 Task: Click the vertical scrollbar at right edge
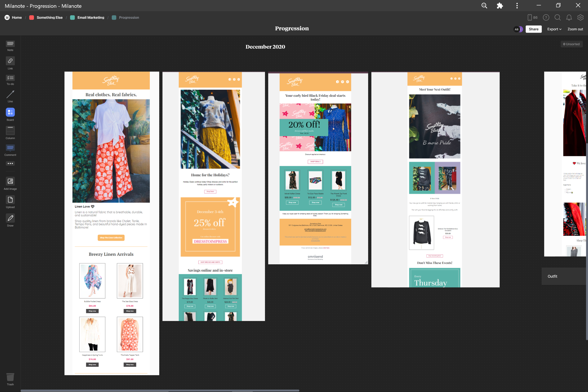pos(587,241)
